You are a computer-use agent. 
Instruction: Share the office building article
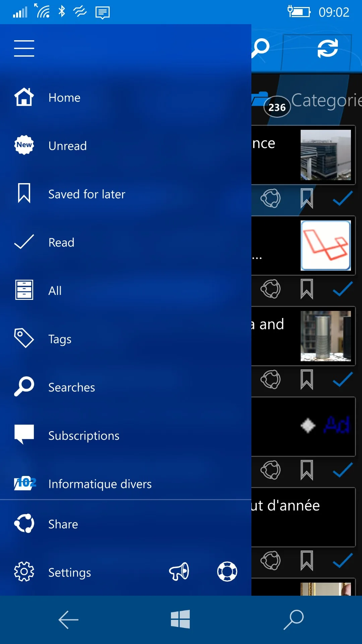click(x=270, y=199)
